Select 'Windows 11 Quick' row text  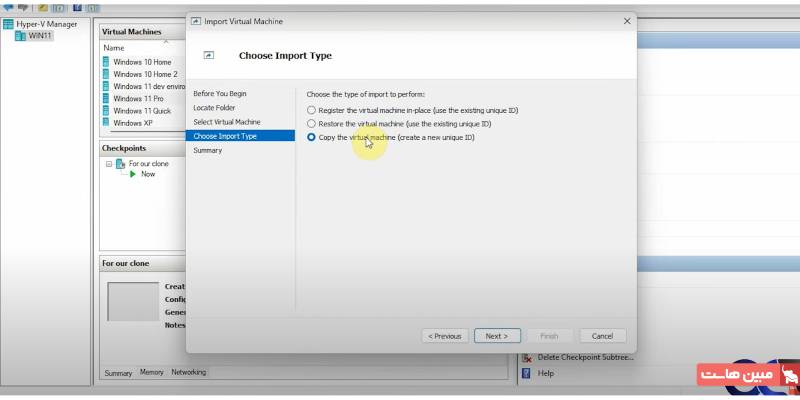point(142,111)
